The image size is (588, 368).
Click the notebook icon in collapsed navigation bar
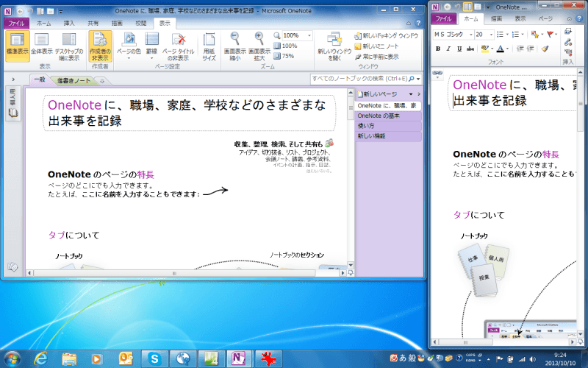tap(13, 113)
